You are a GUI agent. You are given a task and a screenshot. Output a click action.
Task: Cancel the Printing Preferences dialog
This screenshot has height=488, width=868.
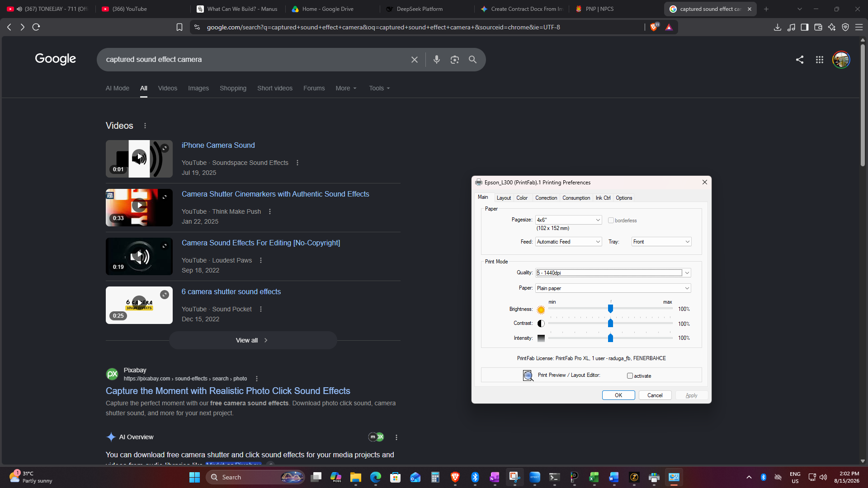coord(655,395)
